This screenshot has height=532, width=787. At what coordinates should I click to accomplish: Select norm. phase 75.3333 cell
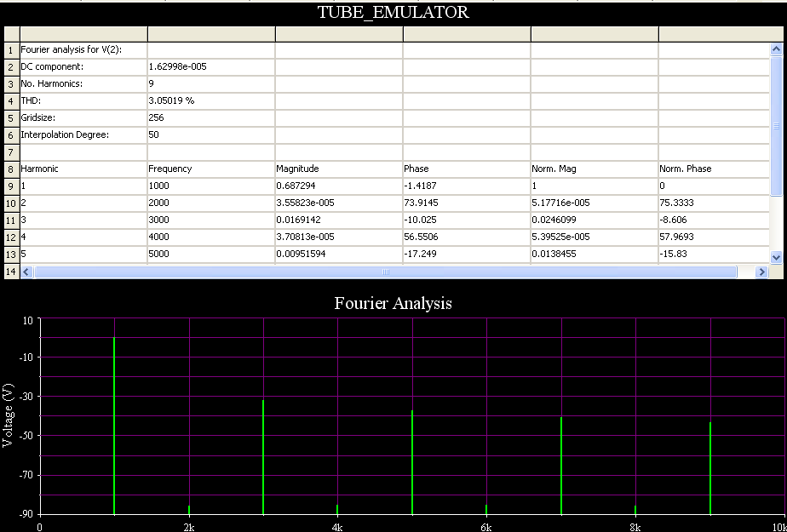point(714,203)
